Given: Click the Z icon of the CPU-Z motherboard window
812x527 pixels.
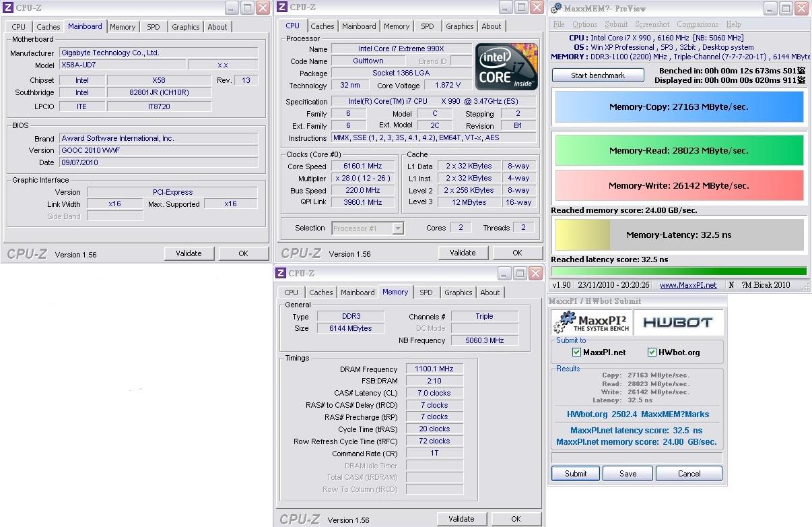Looking at the screenshot, I should [7, 8].
